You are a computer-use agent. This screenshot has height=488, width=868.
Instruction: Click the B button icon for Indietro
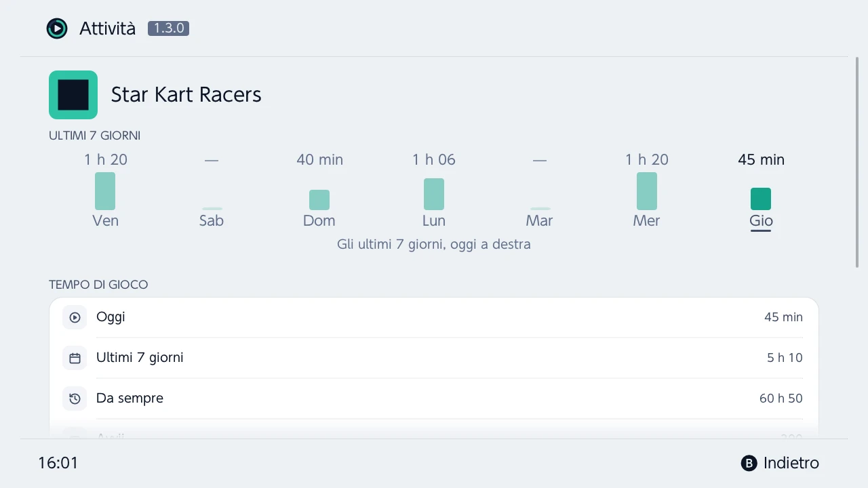click(749, 463)
